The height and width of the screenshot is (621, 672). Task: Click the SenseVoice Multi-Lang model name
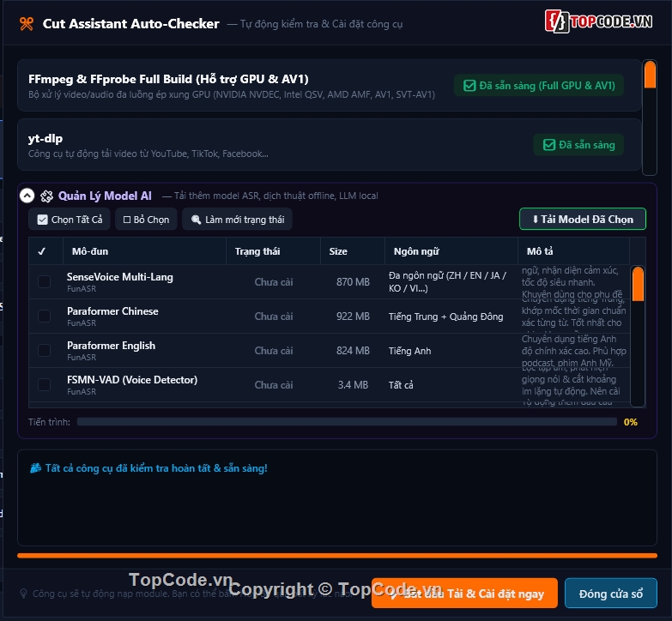tap(120, 277)
